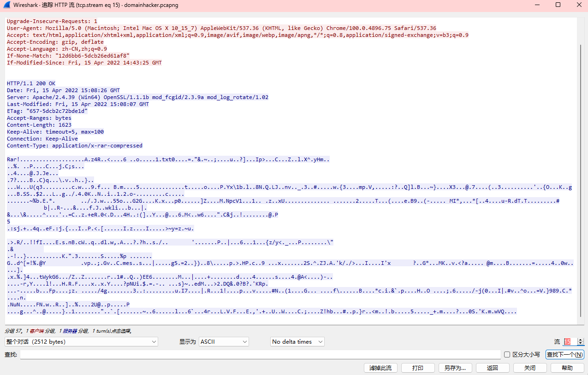The height and width of the screenshot is (375, 588).
Task: Close the window with the title bar X
Action: [x=578, y=5]
